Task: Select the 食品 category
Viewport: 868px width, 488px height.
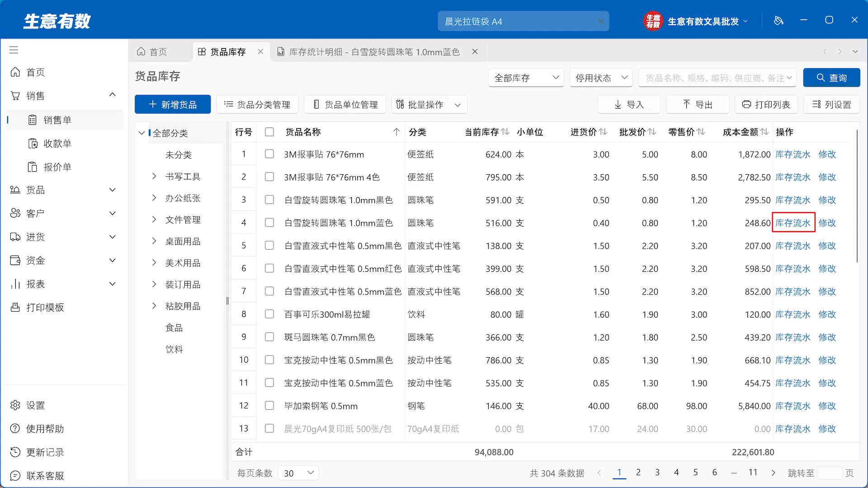Action: click(x=174, y=327)
